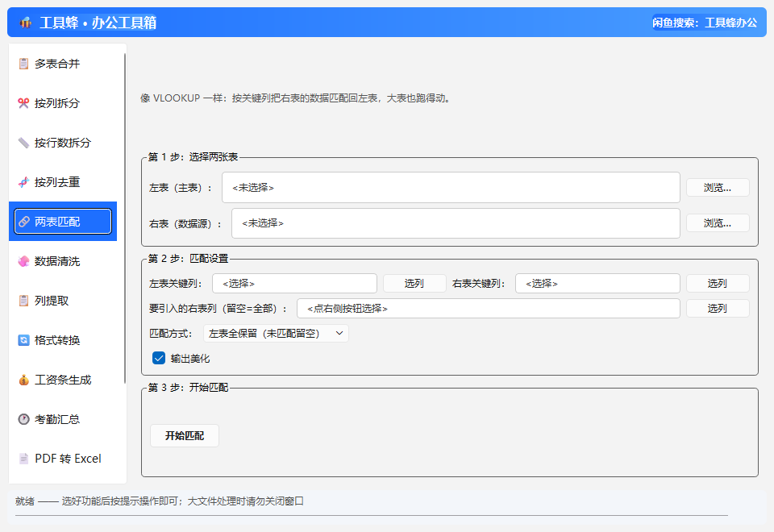This screenshot has height=532, width=774.
Task: Click the VLOOKUP description text
Action: coord(296,98)
